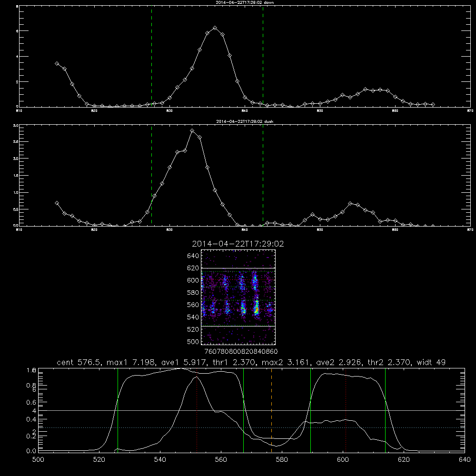Click the 600 label on bottom plot x-axis
476x476 pixels.
343,460
